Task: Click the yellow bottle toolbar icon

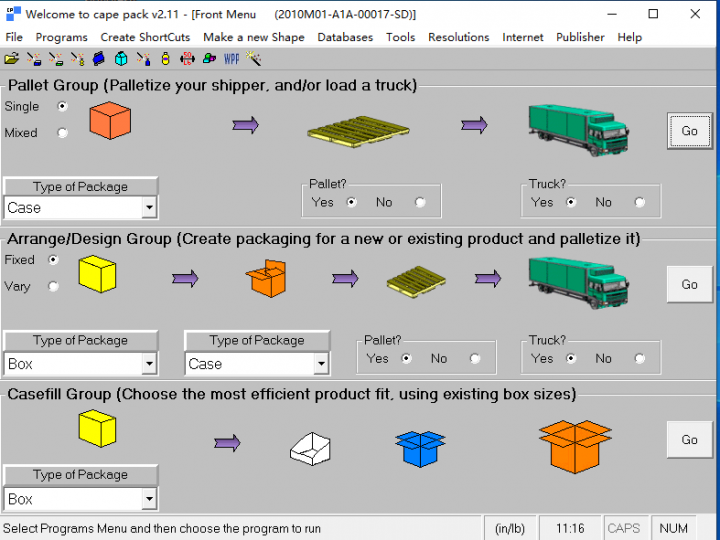Action: 165,59
